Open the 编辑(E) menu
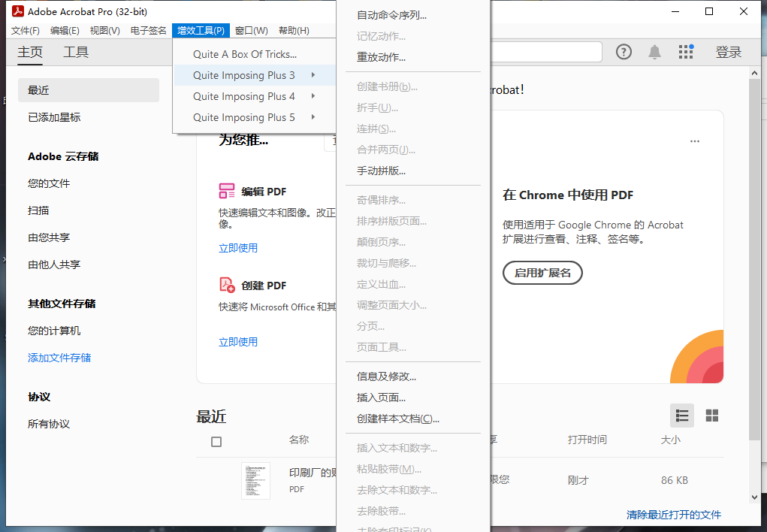 (65, 30)
